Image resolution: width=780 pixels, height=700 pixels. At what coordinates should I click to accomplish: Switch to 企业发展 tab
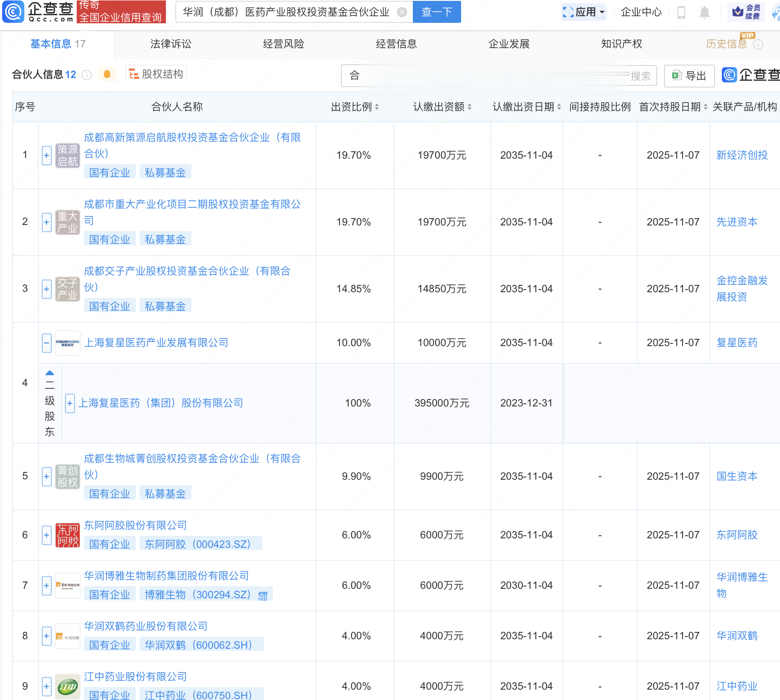(x=509, y=44)
